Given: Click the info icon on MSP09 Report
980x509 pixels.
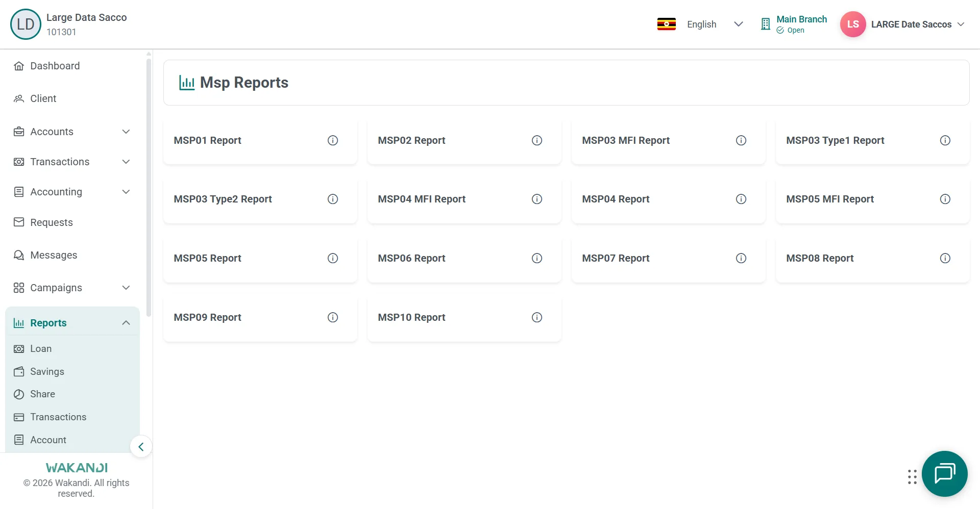Looking at the screenshot, I should (x=333, y=317).
